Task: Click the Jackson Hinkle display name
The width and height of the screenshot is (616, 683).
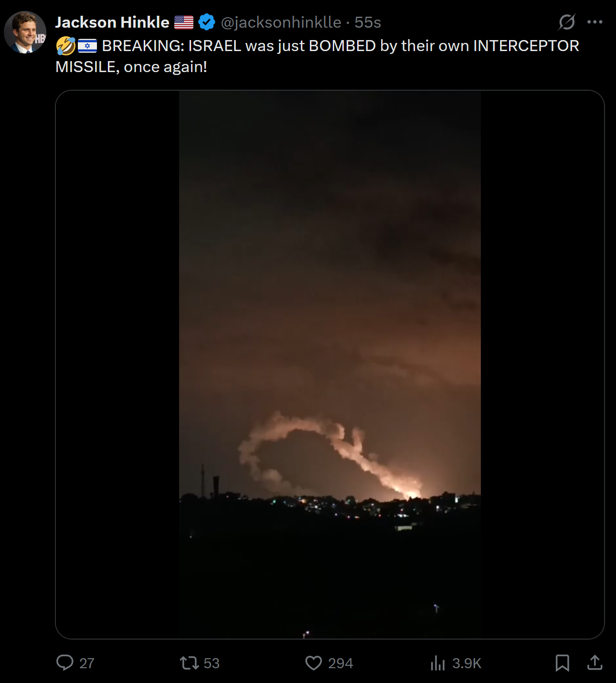Action: pos(112,22)
